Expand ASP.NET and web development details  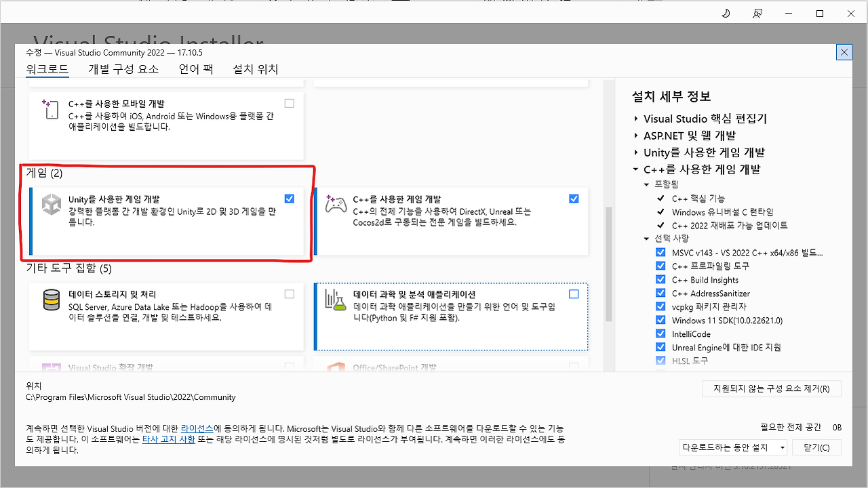636,136
